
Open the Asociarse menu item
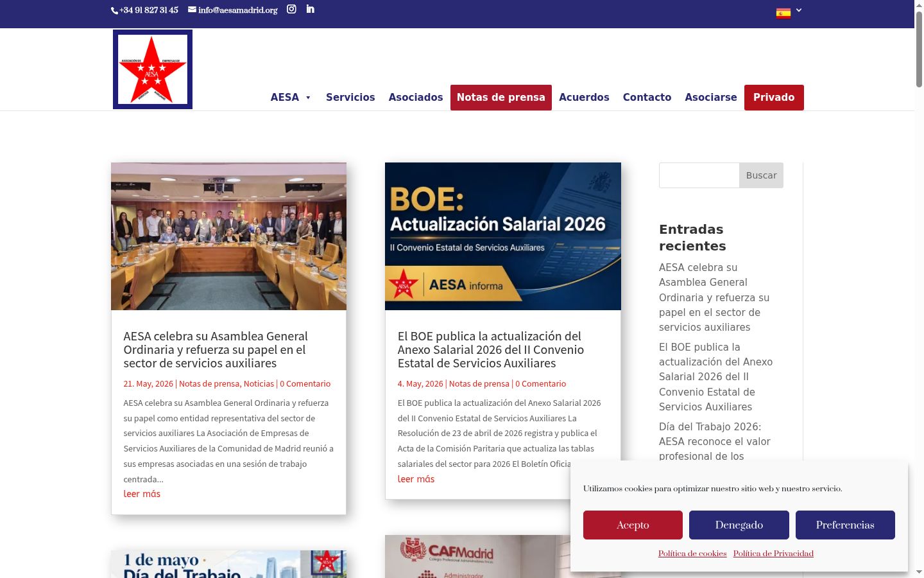pos(711,98)
